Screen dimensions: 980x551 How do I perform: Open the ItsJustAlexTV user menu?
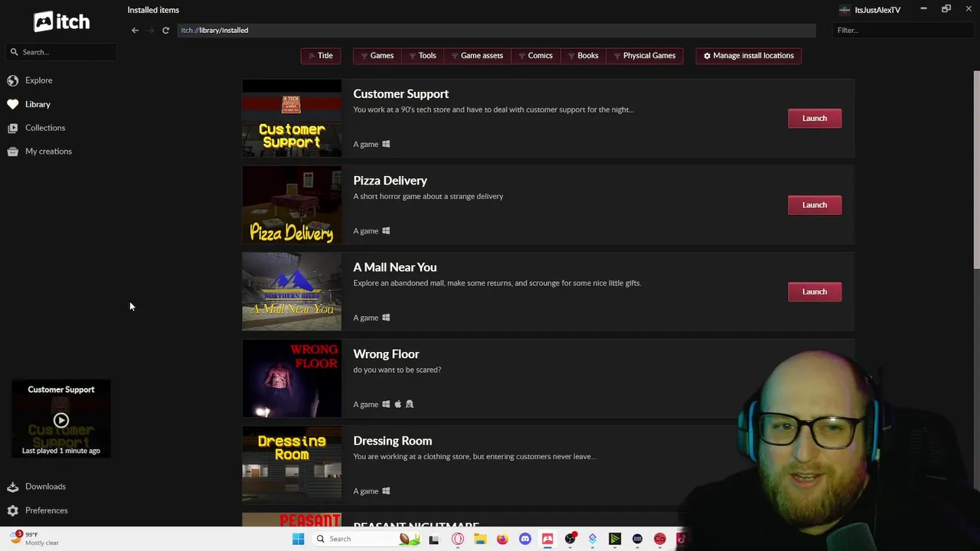coord(870,10)
